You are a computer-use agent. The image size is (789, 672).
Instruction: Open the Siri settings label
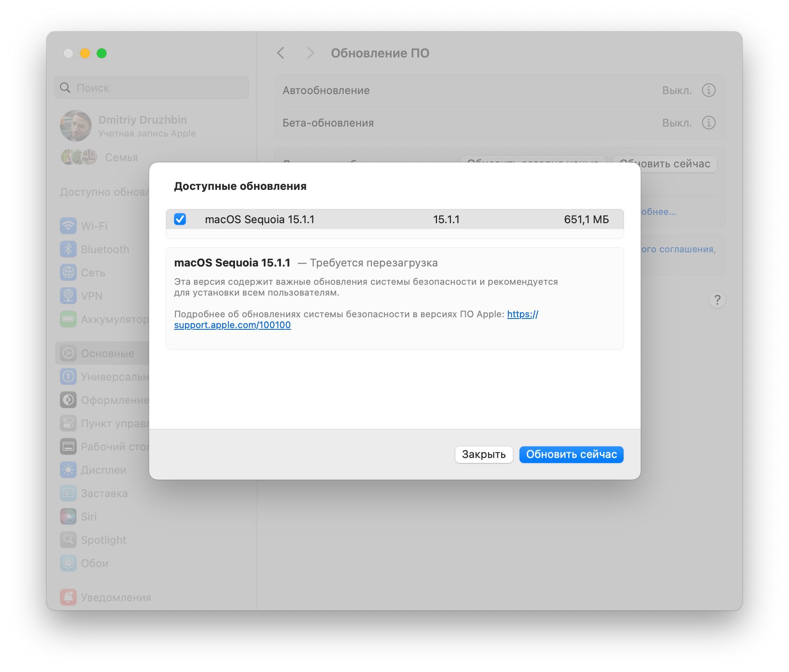coord(89,517)
